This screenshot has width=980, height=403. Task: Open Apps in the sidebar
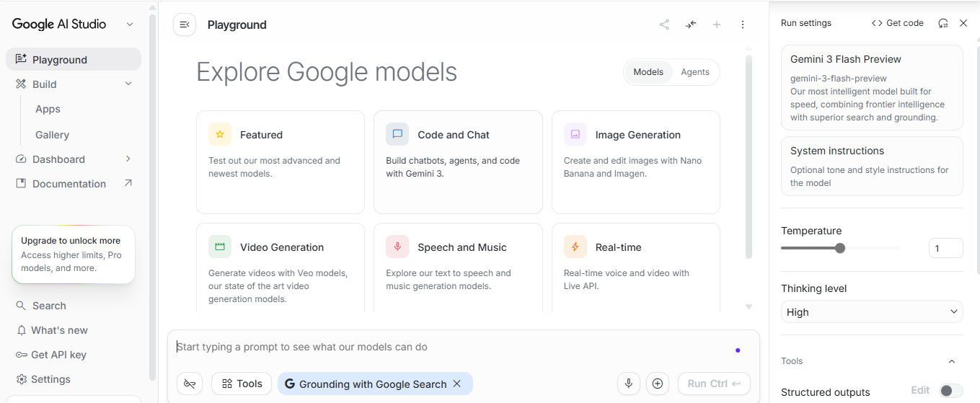click(x=48, y=109)
